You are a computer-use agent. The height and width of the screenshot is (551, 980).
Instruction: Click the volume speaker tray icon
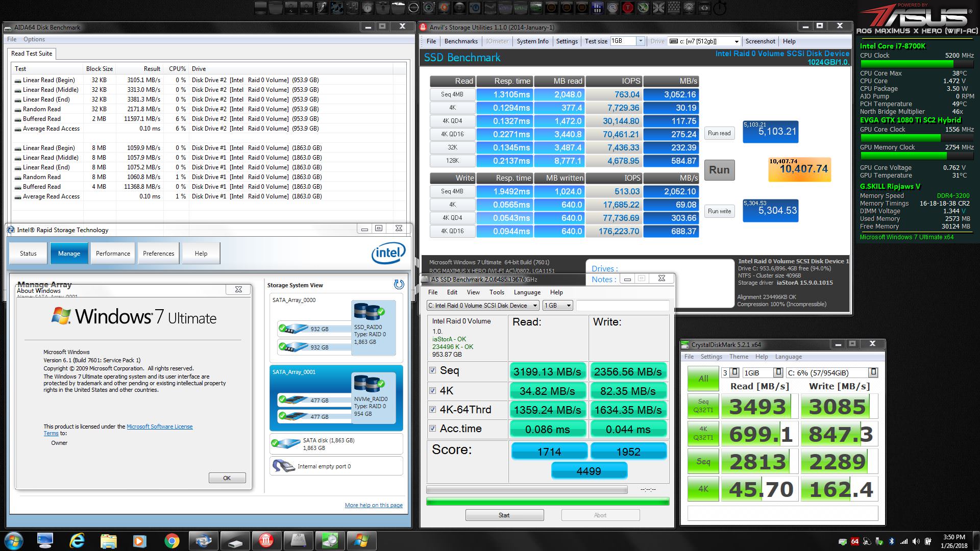click(916, 541)
